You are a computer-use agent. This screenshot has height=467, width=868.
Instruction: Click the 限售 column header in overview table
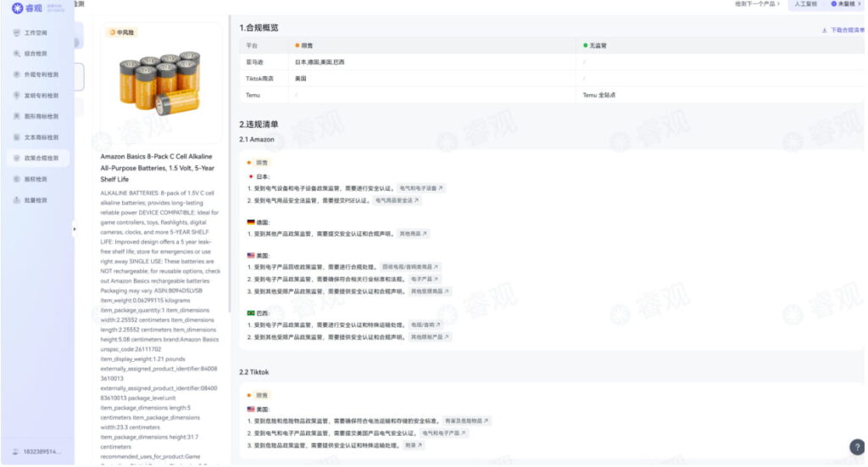304,46
